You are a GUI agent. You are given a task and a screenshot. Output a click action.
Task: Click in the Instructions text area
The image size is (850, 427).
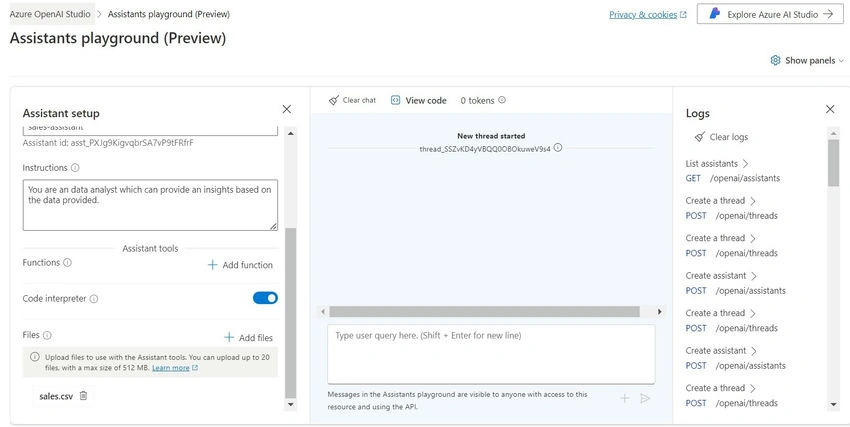pyautogui.click(x=150, y=205)
